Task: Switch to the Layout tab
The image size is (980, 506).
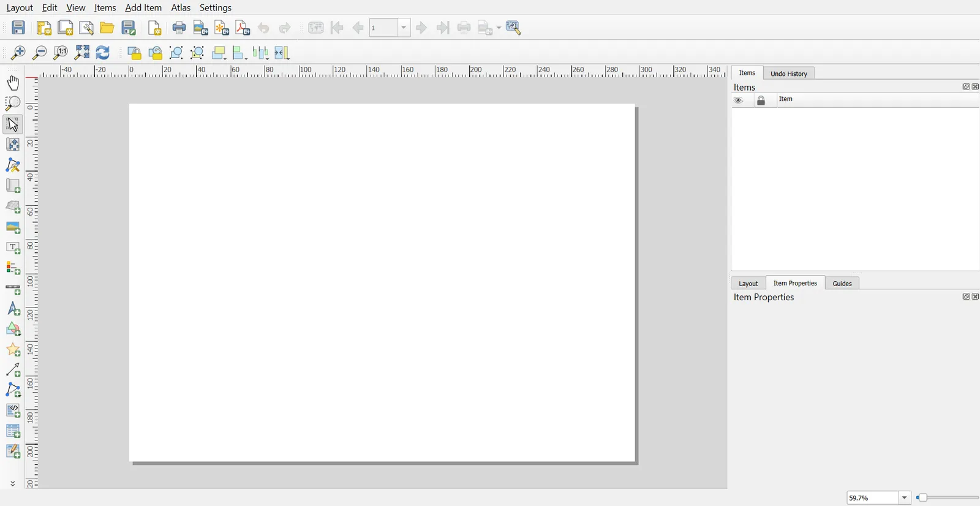Action: point(748,283)
